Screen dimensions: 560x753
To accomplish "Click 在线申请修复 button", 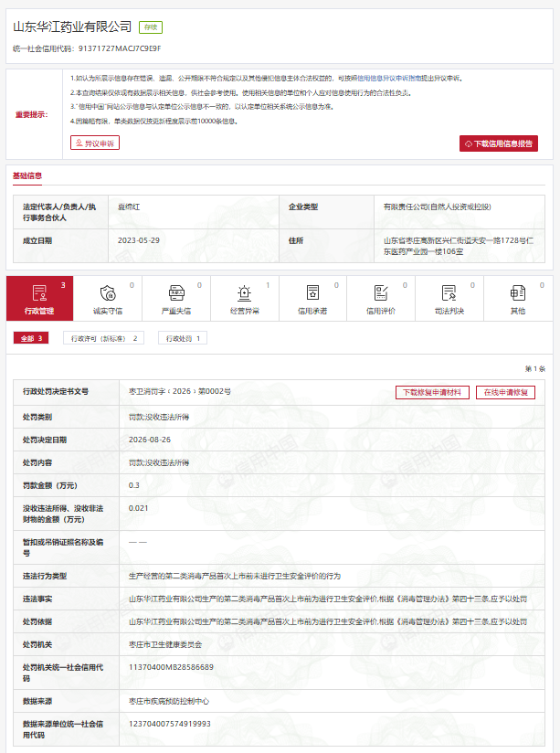I will click(506, 392).
